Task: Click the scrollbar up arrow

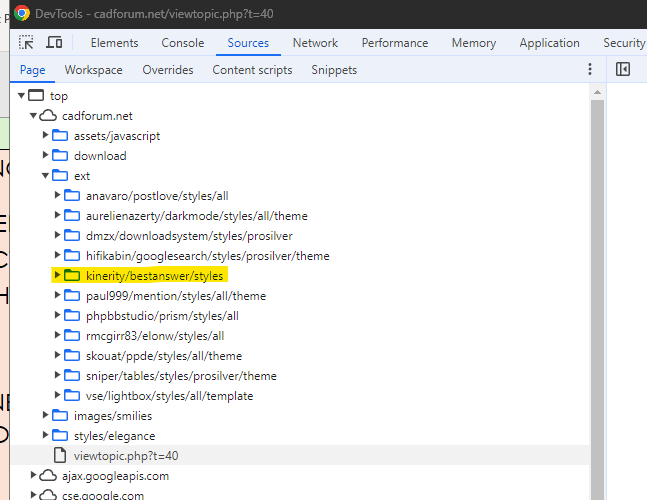Action: [x=597, y=92]
